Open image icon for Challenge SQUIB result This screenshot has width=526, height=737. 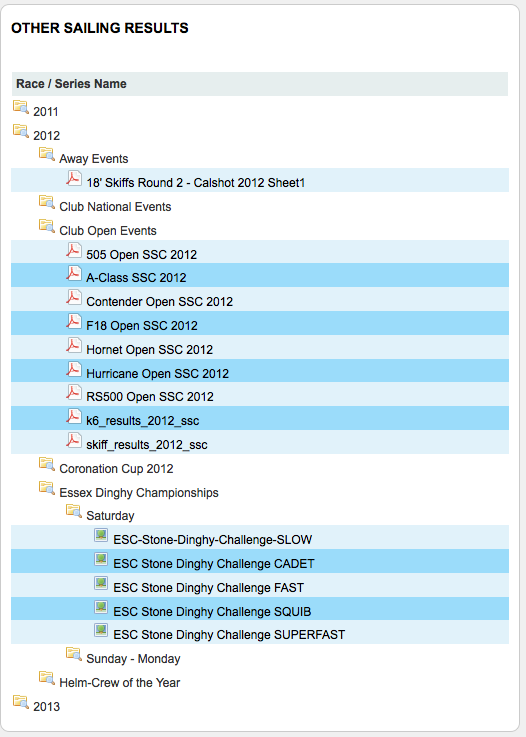(x=101, y=607)
